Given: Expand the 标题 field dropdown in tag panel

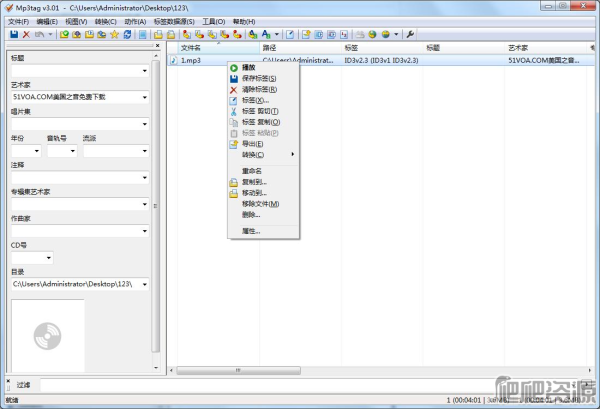Looking at the screenshot, I should [x=145, y=71].
